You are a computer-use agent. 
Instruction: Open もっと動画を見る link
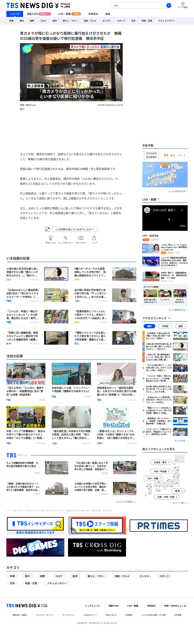click(178, 310)
